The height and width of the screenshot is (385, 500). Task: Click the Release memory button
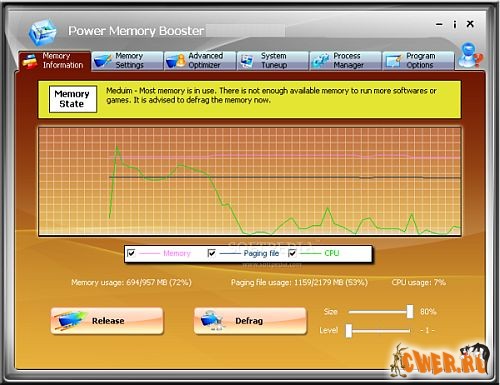(107, 321)
